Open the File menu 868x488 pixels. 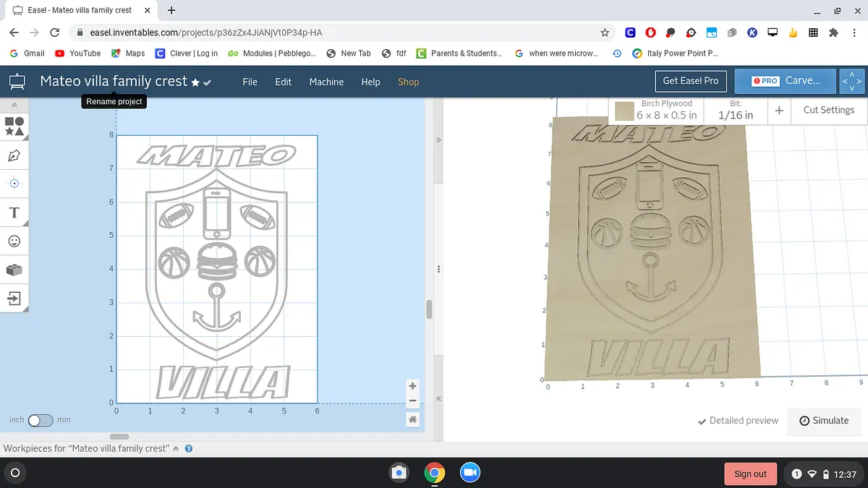pos(250,82)
